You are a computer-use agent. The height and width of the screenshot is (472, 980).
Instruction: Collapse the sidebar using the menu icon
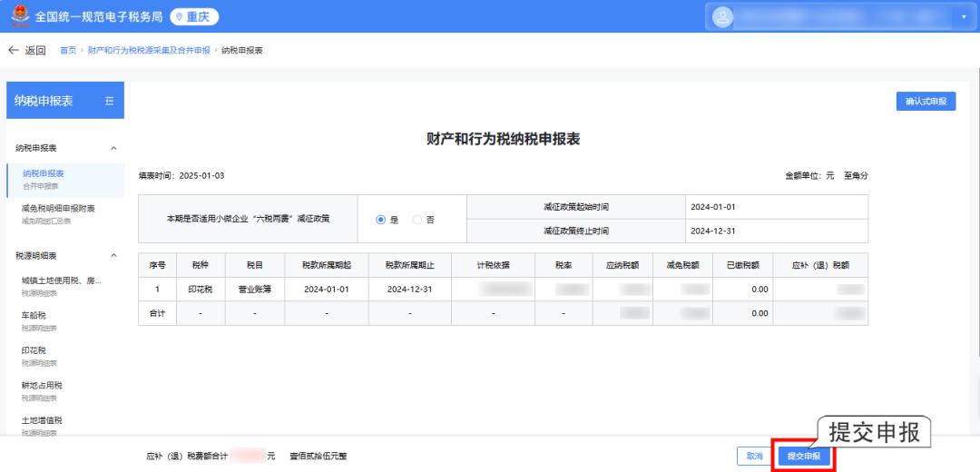point(110,101)
